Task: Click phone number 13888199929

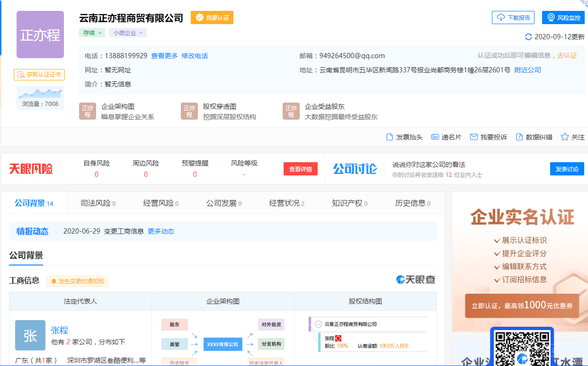Action: [126, 56]
